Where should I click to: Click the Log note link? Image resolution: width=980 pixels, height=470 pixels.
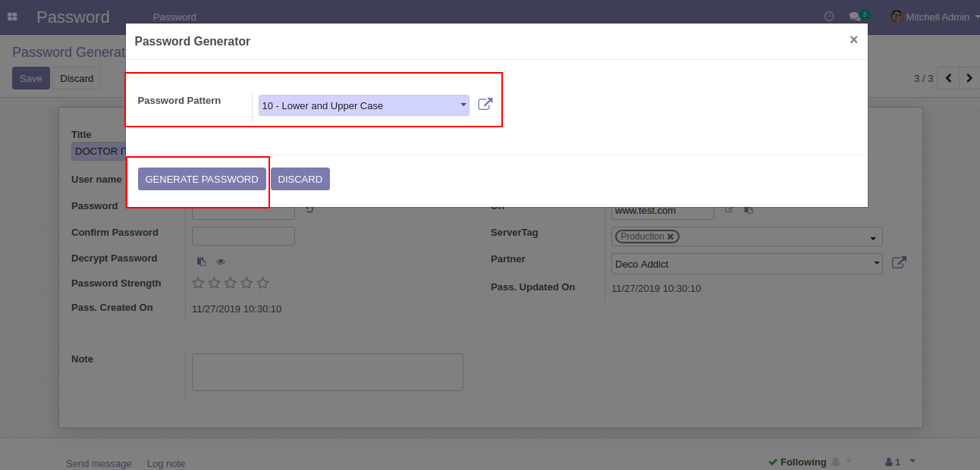click(x=166, y=463)
